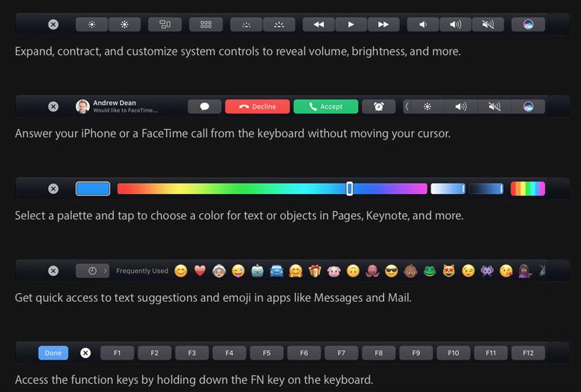The image size is (581, 392).
Task: Open Launchpad from the grid icon
Action: [x=206, y=25]
